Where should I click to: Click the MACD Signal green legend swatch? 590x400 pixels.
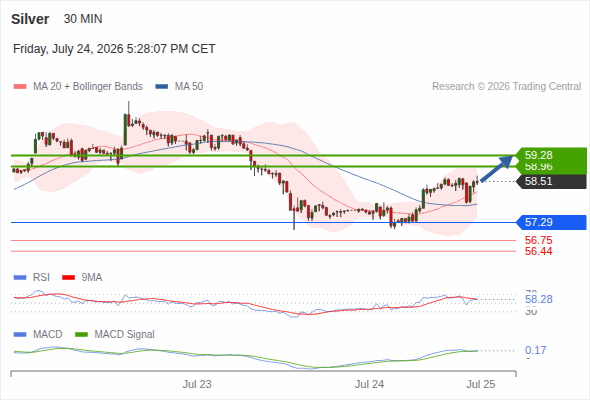81,335
